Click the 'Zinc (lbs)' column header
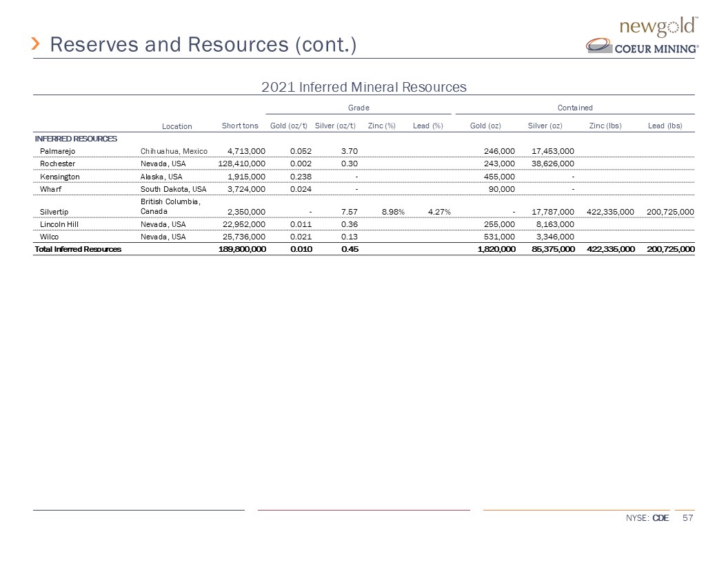This screenshot has width=728, height=563. [605, 126]
